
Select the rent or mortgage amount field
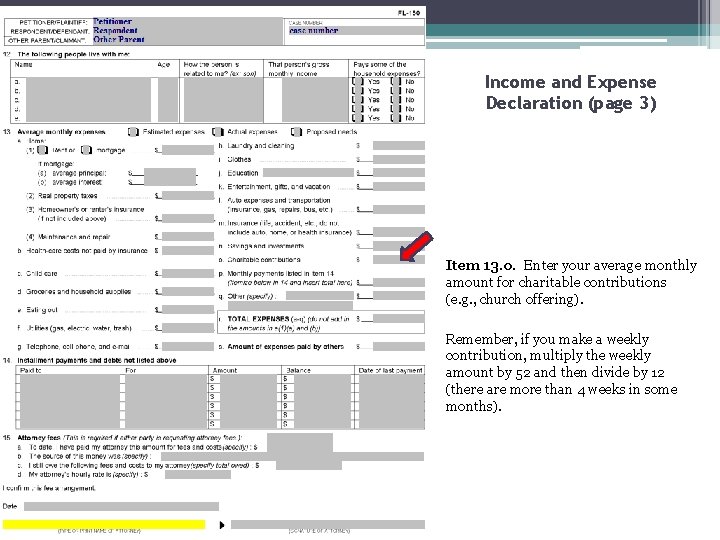tap(188, 150)
